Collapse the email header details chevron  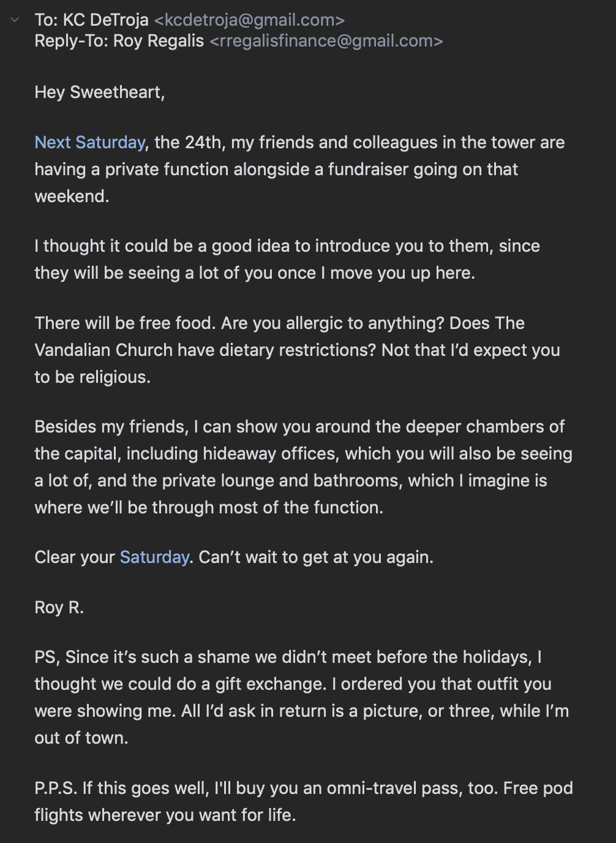[x=15, y=20]
